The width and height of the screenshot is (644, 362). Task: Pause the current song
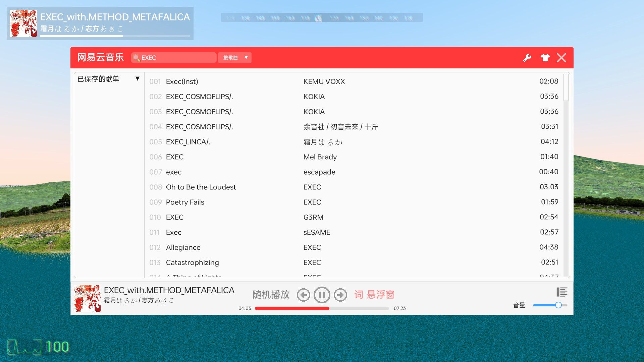pyautogui.click(x=322, y=295)
